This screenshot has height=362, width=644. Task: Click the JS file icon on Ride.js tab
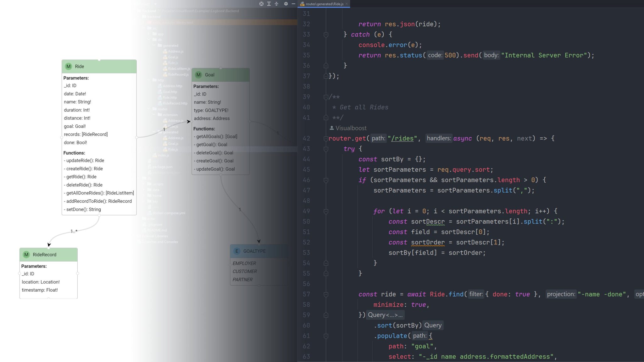click(302, 4)
